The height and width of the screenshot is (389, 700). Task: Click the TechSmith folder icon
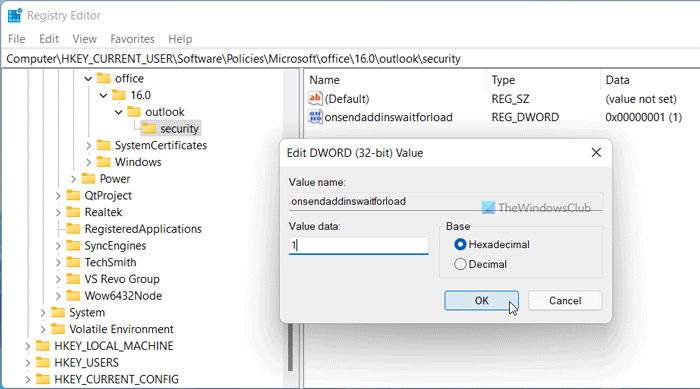point(73,262)
